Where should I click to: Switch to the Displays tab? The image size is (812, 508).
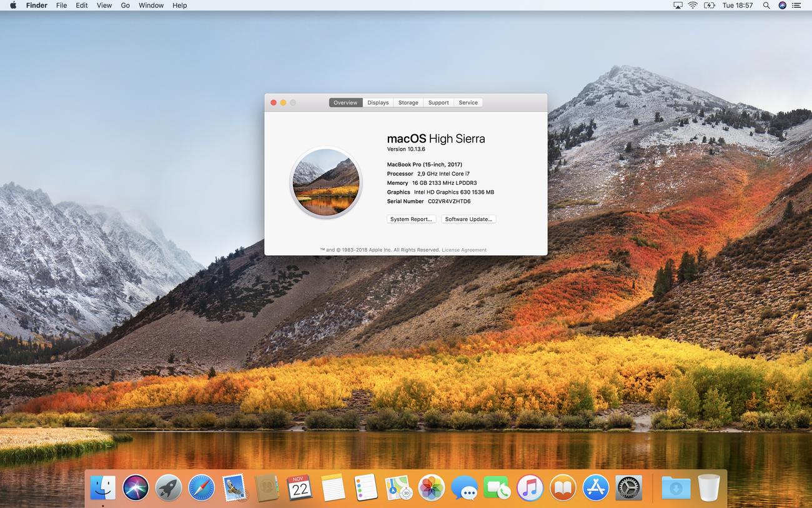tap(378, 102)
